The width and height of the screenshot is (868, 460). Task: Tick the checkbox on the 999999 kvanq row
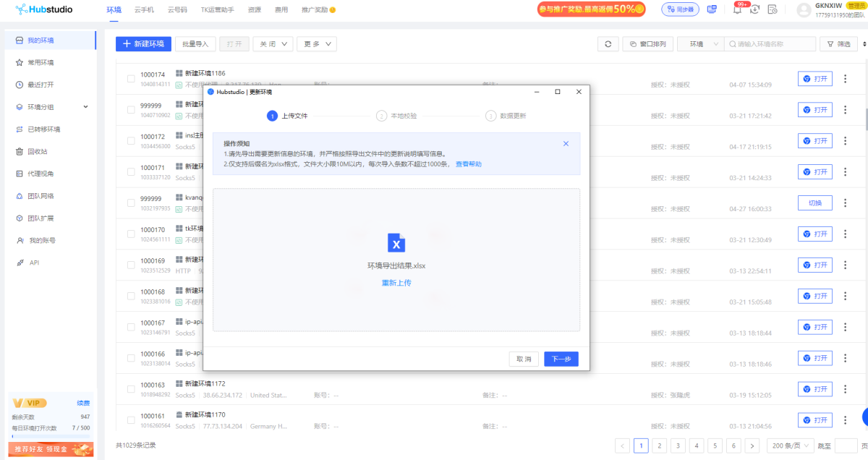coord(130,201)
